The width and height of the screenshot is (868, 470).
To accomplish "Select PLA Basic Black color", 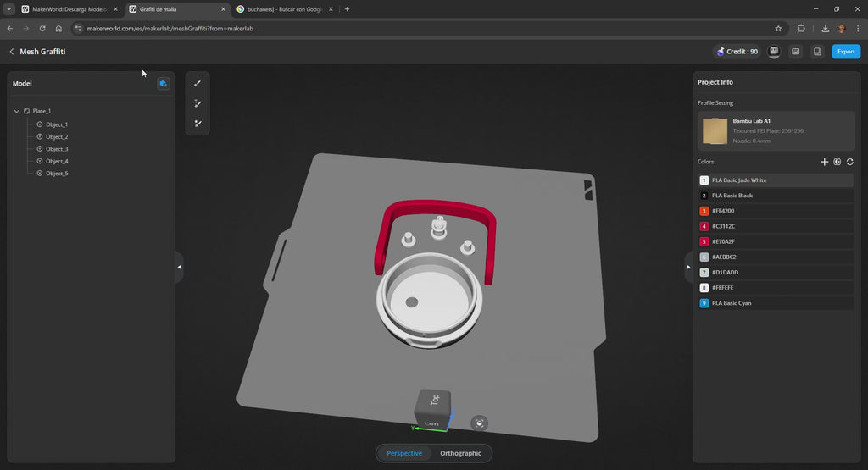I will (x=775, y=196).
